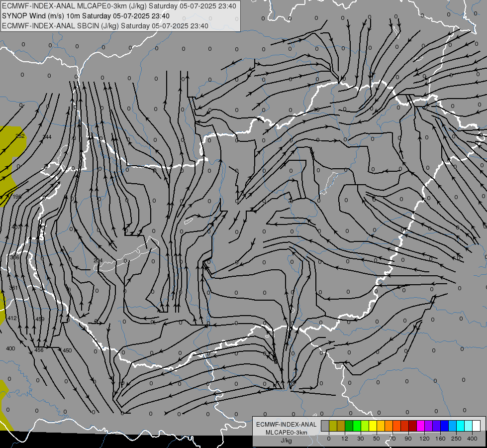Click the map value 459

click(40, 319)
